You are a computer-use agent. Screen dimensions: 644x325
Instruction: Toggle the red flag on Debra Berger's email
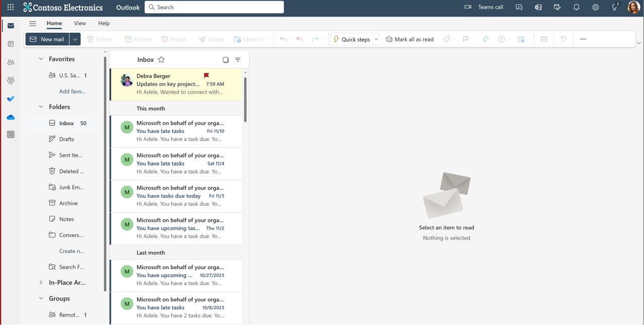(x=206, y=74)
